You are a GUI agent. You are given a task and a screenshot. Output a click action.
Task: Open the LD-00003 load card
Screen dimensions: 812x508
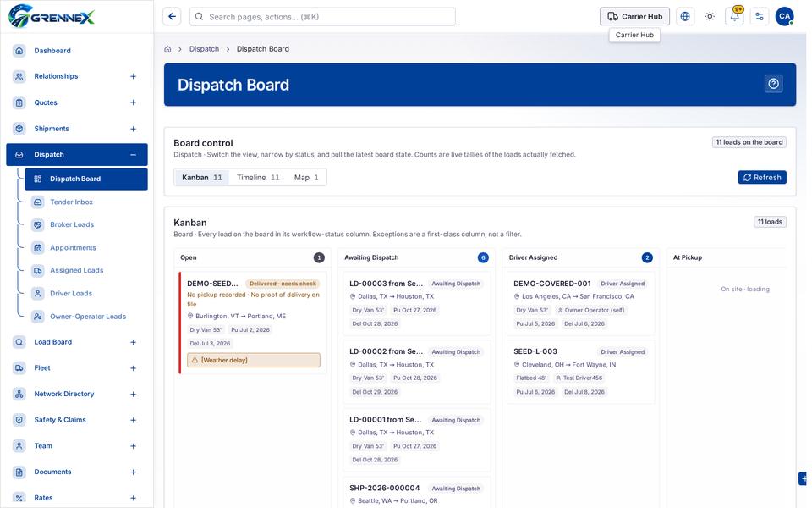[417, 304]
